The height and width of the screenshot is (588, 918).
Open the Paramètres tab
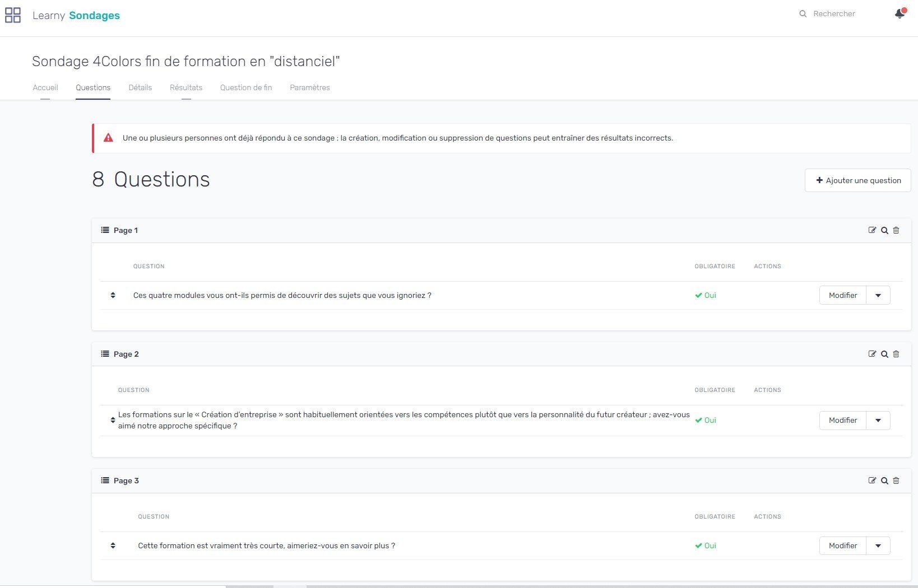coord(310,87)
